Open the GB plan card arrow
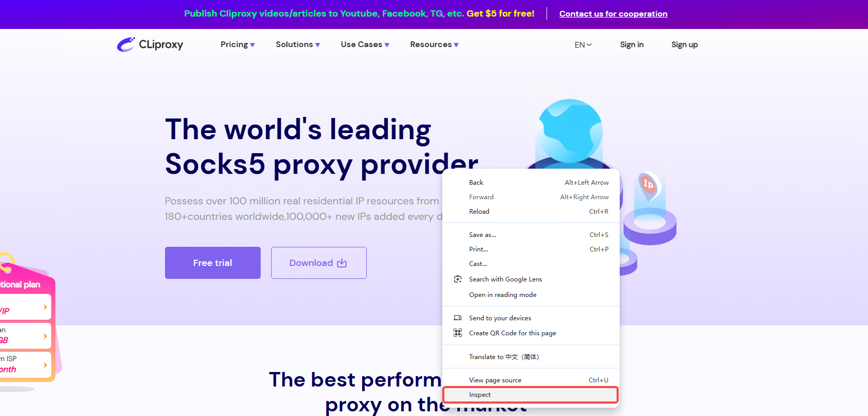Image resolution: width=868 pixels, height=416 pixels. [x=46, y=336]
